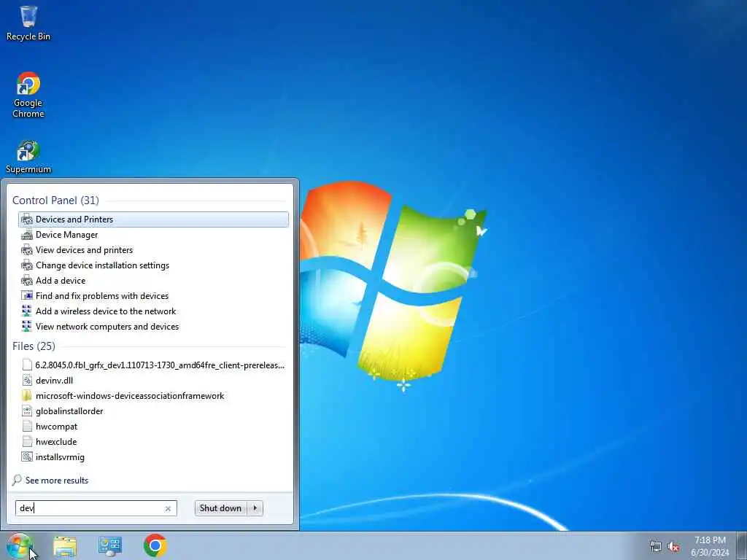747x560 pixels.
Task: Expand the Shut down options arrow
Action: [255, 508]
